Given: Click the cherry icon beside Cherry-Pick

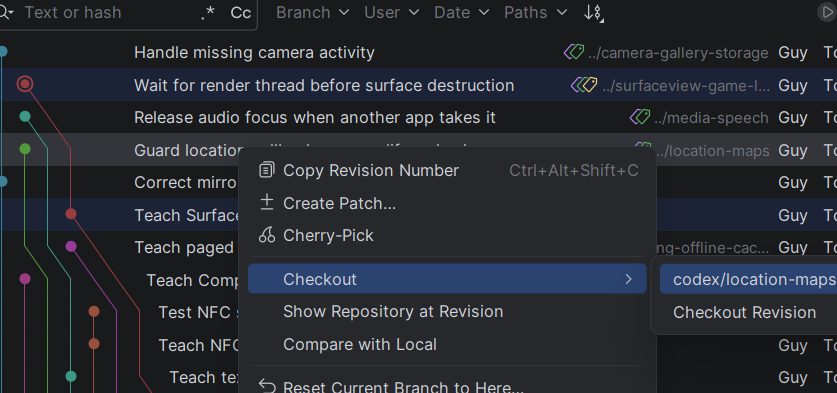Looking at the screenshot, I should point(266,235).
